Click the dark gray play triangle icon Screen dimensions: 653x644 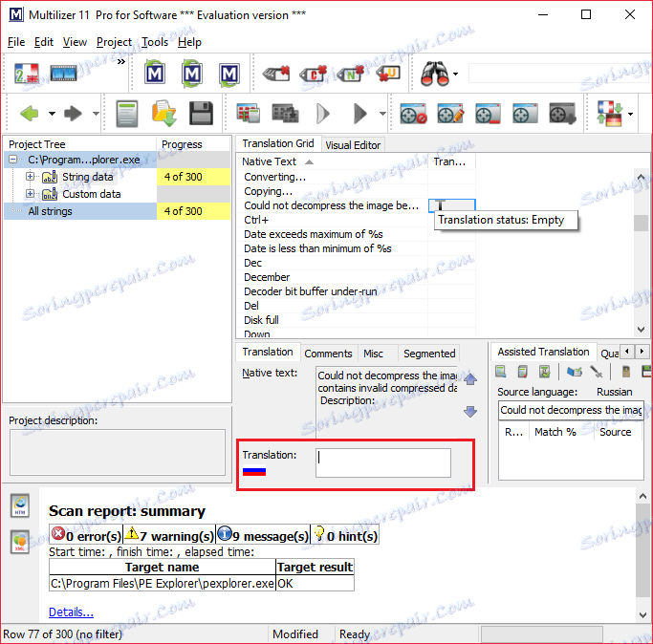click(360, 114)
